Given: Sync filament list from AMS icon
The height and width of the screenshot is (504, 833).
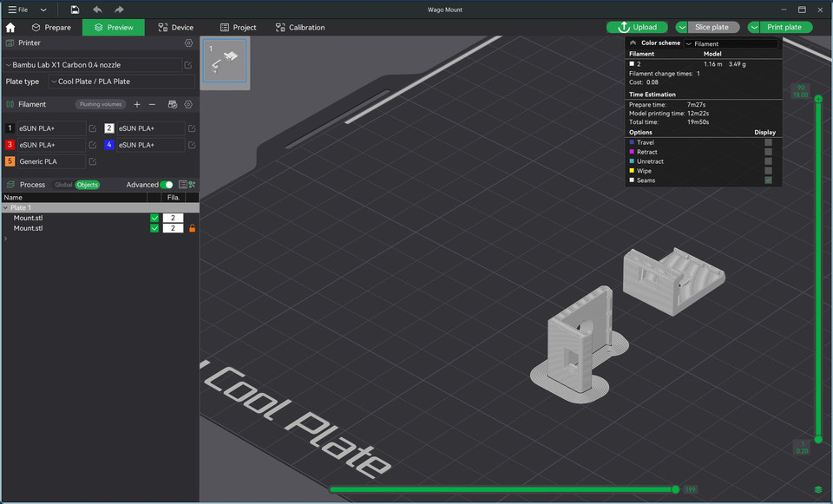Looking at the screenshot, I should click(172, 104).
